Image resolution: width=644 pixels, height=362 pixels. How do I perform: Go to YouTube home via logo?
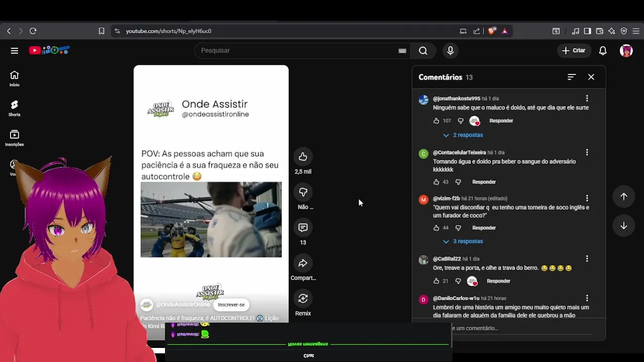coord(49,50)
